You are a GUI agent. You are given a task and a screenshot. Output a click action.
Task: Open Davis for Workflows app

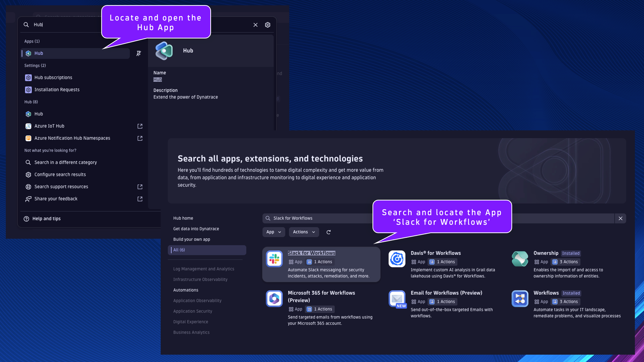436,253
